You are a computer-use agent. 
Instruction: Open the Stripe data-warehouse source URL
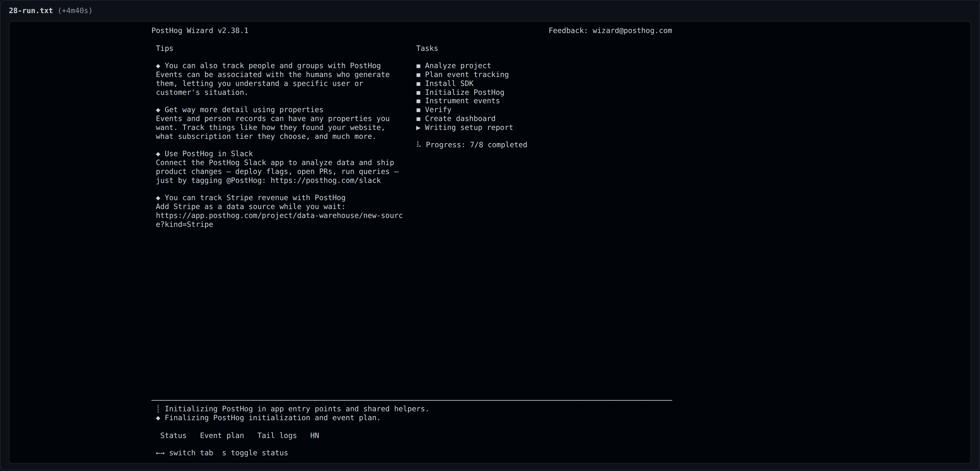click(x=279, y=220)
